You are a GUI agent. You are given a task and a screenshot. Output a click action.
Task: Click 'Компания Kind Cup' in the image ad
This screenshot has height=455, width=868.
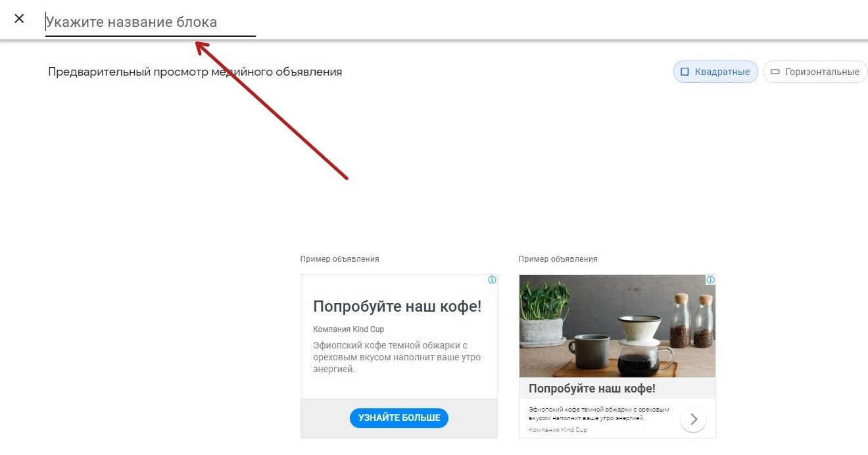coord(558,430)
